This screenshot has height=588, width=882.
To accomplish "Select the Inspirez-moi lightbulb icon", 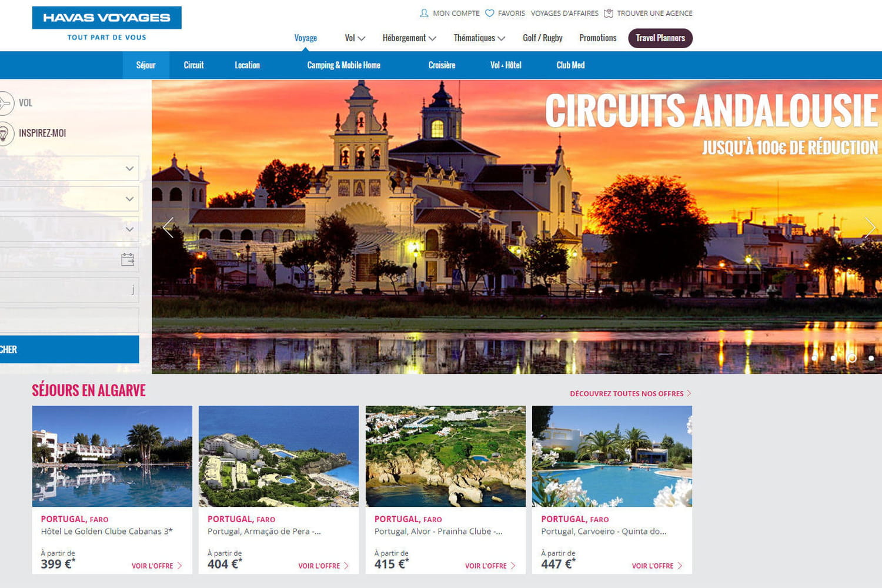I will click(x=5, y=133).
